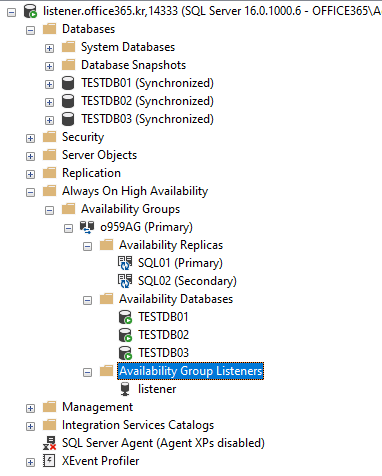Expand the Management node
Image resolution: width=382 pixels, height=476 pixels.
click(30, 409)
